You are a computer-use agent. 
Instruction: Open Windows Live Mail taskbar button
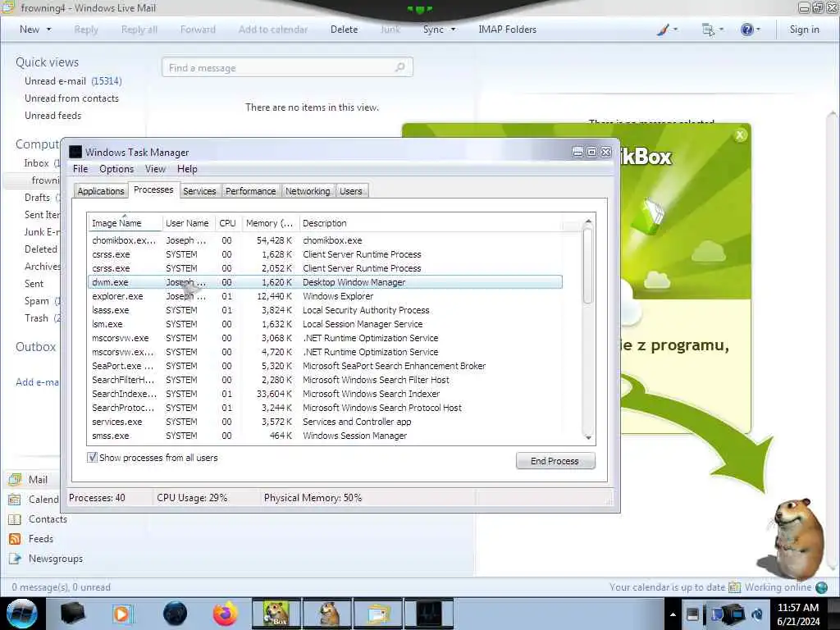point(378,614)
